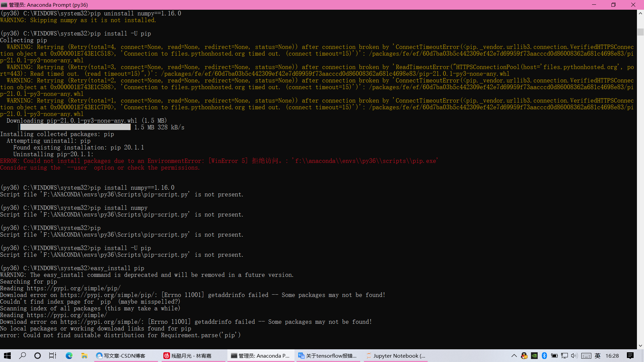Open File Explorer from the taskbar

click(84, 356)
